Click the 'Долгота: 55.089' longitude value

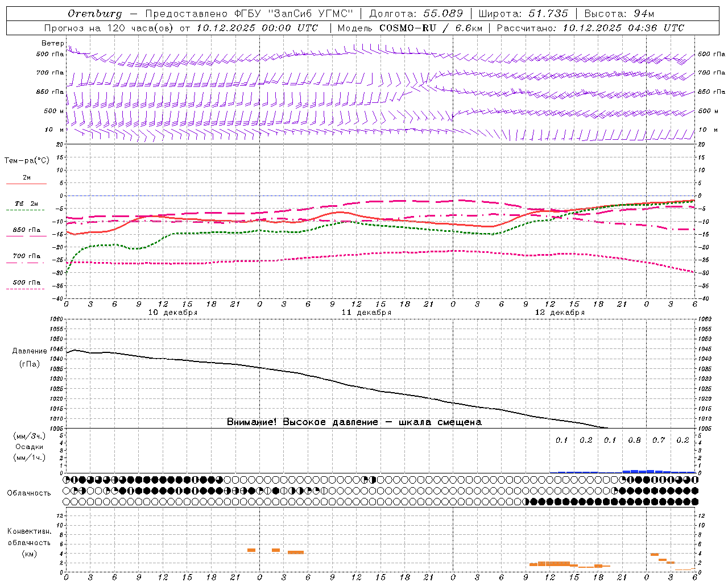point(416,14)
